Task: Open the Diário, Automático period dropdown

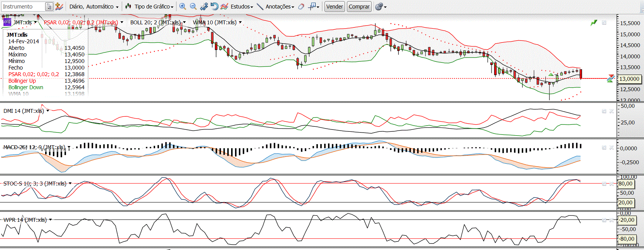Action: click(94, 7)
